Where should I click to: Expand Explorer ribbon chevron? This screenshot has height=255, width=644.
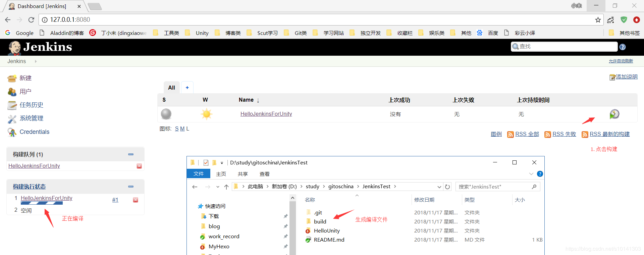[x=531, y=174]
